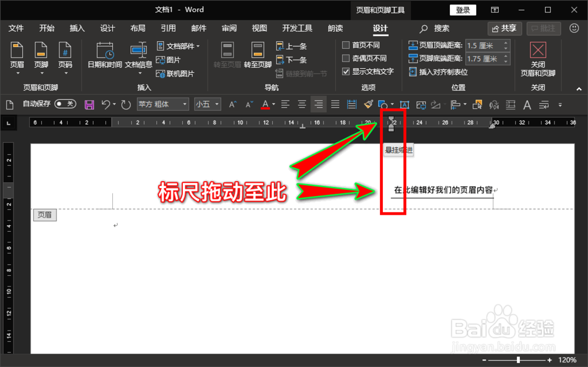Open the 邮件 ribbon tab
Viewport: 588px width, 367px height.
[198, 28]
